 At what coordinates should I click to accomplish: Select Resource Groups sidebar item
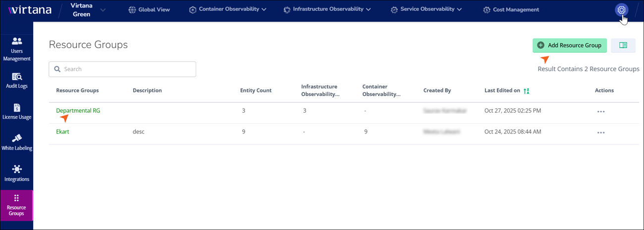(17, 205)
